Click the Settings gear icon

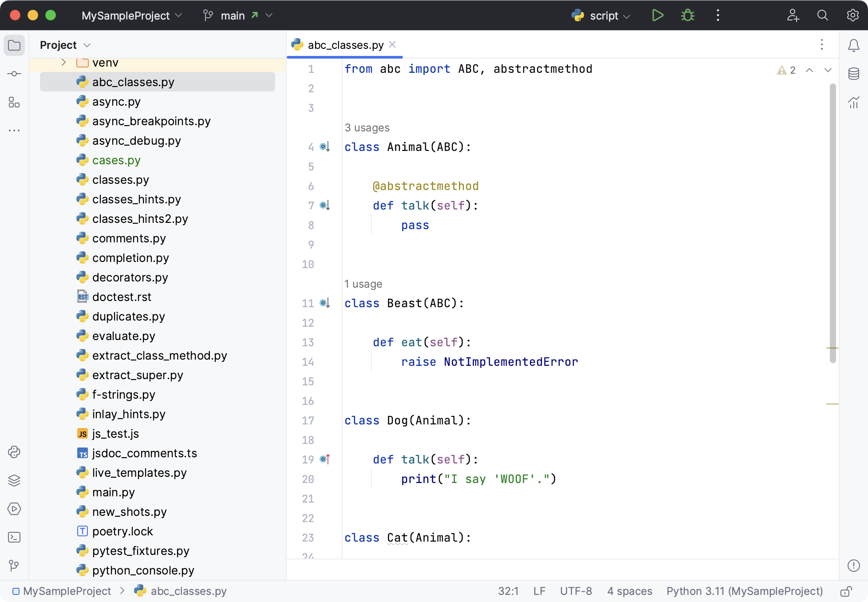pyautogui.click(x=853, y=16)
